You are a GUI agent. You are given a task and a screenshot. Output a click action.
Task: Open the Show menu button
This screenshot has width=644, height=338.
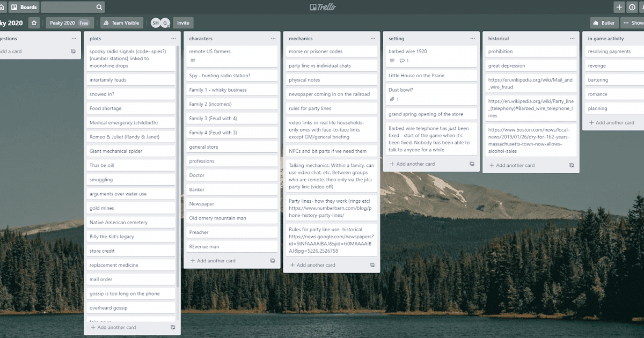pyautogui.click(x=633, y=23)
